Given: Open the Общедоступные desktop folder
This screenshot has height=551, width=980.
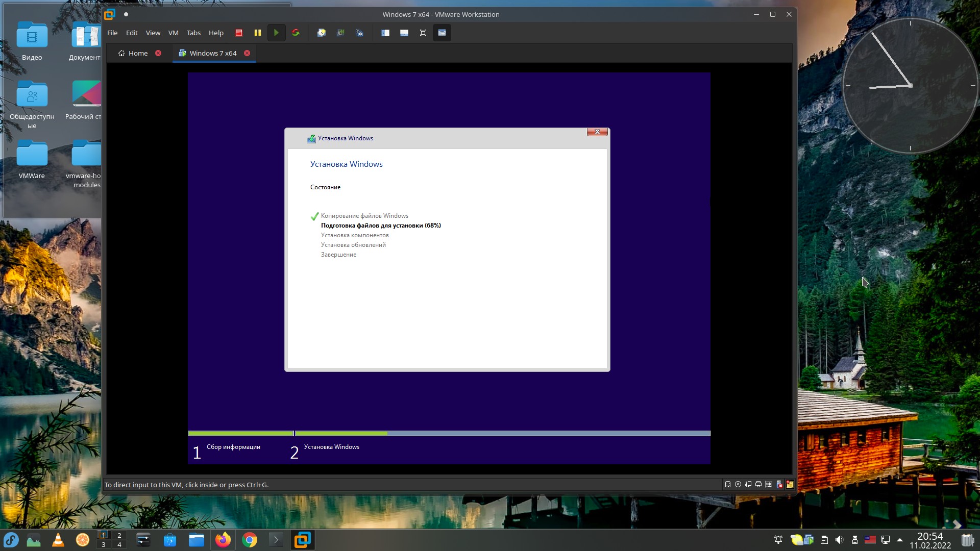Looking at the screenshot, I should [32, 105].
